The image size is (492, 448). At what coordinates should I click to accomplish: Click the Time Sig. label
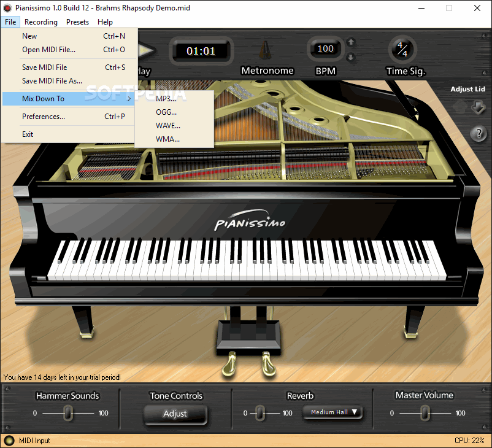click(406, 71)
